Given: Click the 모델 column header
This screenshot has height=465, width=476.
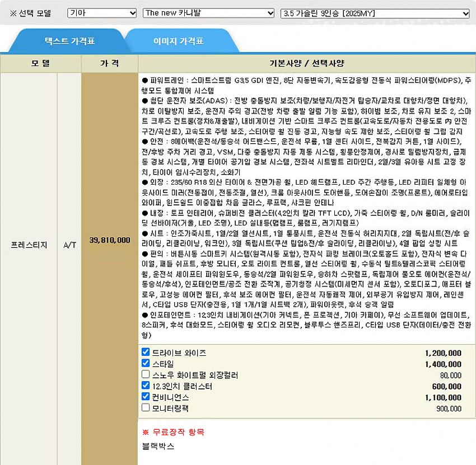Looking at the screenshot, I should (x=40, y=63).
